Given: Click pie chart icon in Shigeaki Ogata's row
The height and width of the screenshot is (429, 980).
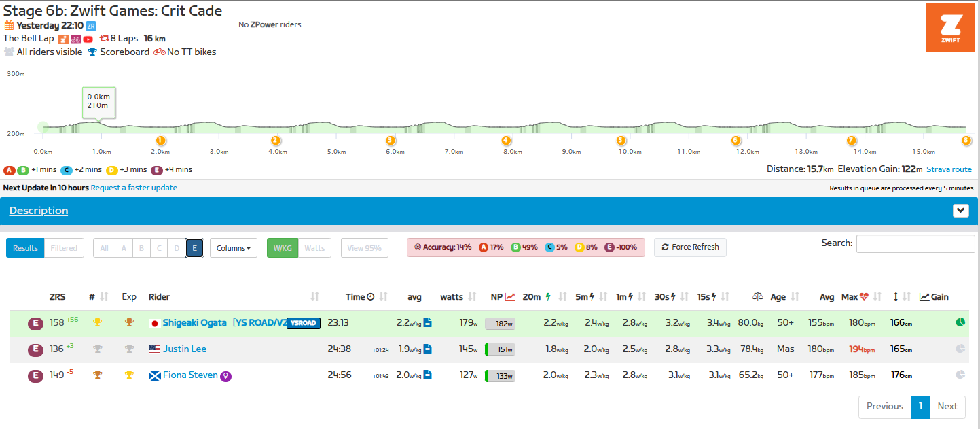Looking at the screenshot, I should (x=960, y=322).
